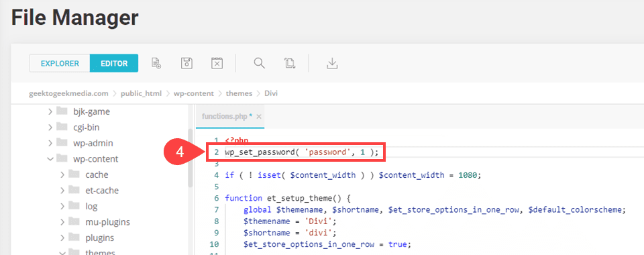The width and height of the screenshot is (644, 255).
Task: Select the wp-admin folder
Action: [x=93, y=143]
